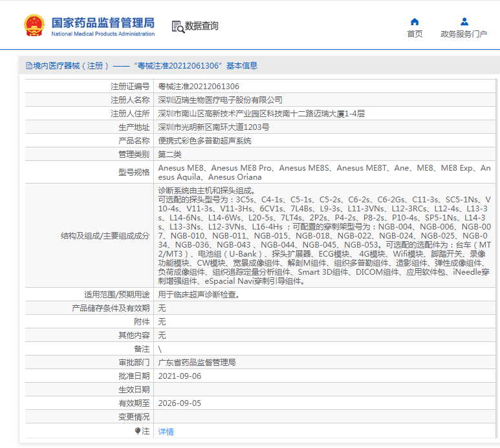
Task: Click the 附件 label
Action: pyautogui.click(x=142, y=322)
